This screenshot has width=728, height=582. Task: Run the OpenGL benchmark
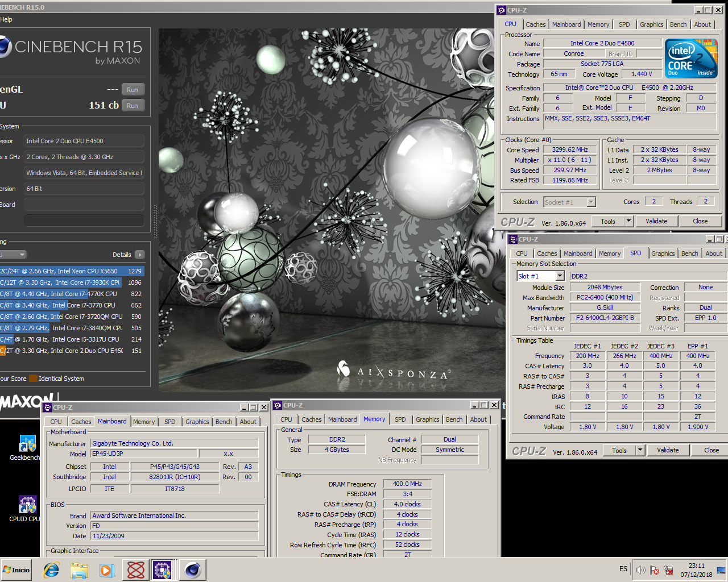pyautogui.click(x=133, y=90)
